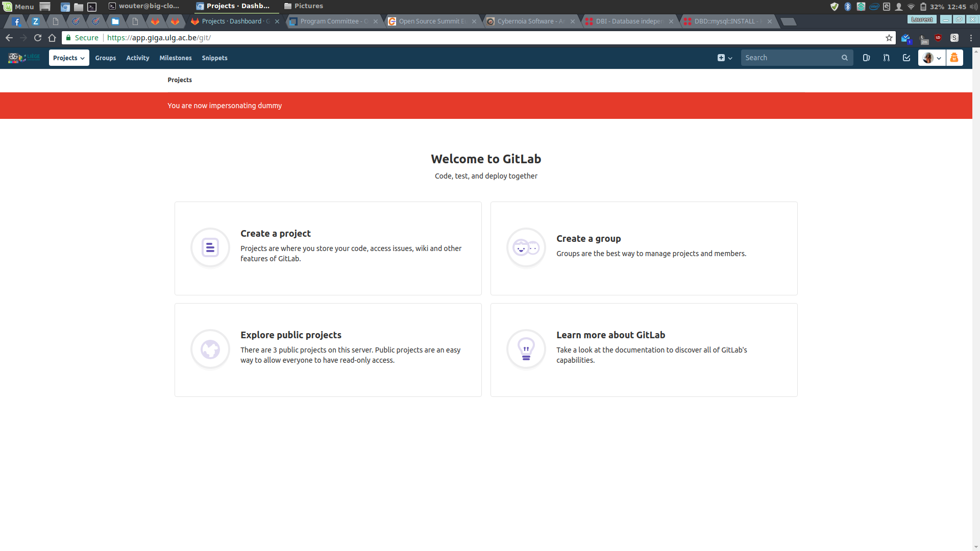Open the Activity page
The height and width of the screenshot is (551, 980).
(x=138, y=58)
